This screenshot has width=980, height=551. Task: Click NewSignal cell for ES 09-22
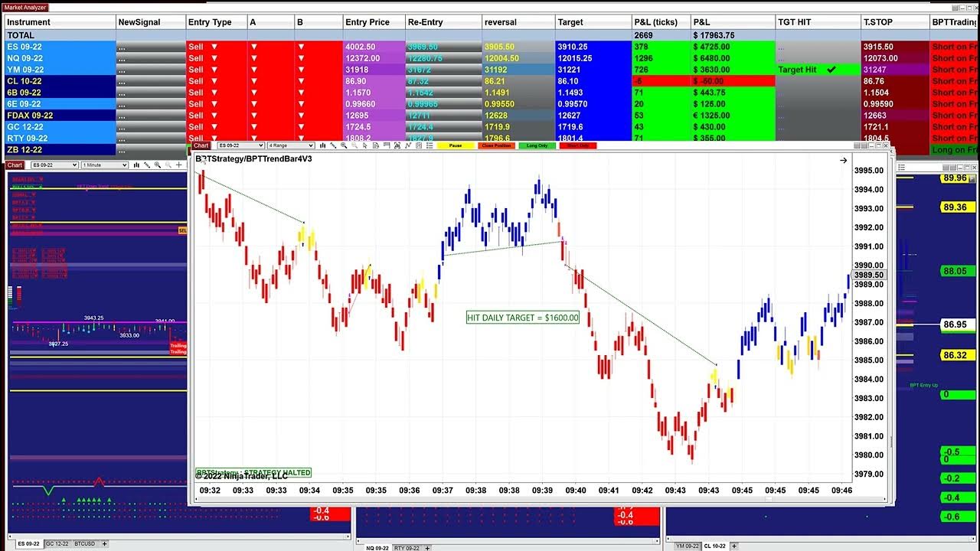click(x=151, y=47)
